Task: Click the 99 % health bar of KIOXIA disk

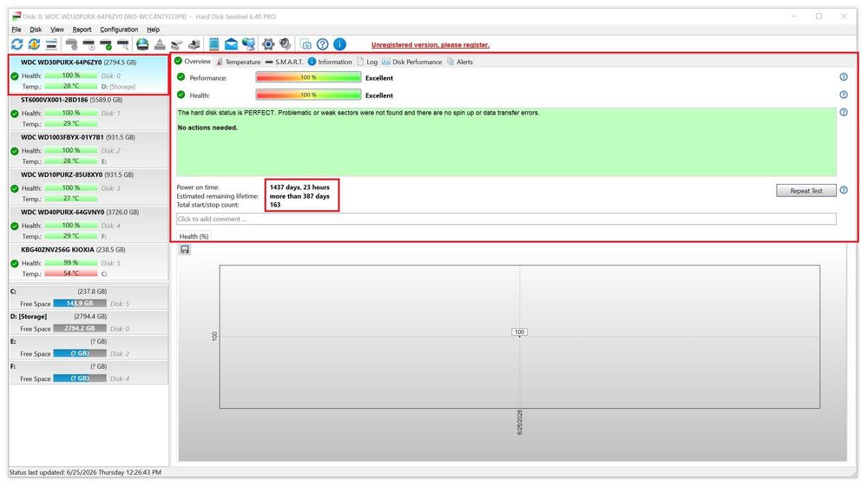Action: tap(71, 263)
